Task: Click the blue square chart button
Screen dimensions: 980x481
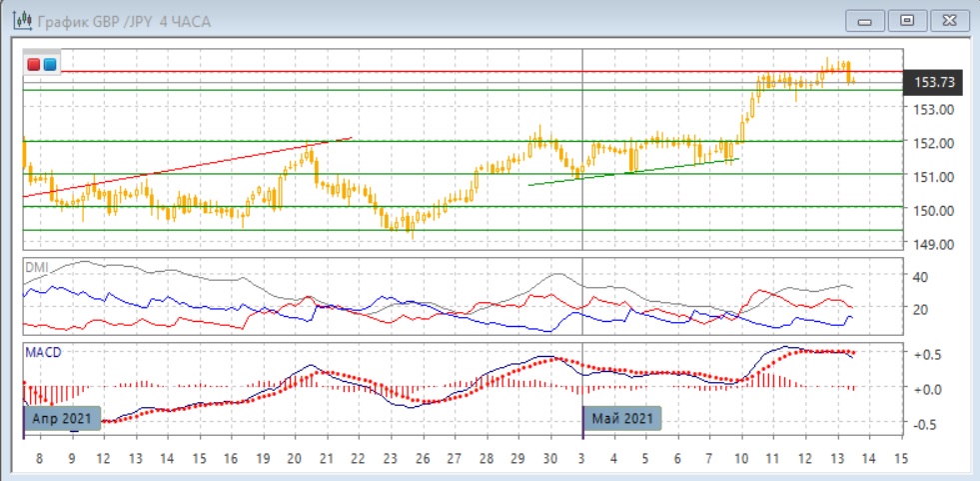Action: click(x=49, y=65)
